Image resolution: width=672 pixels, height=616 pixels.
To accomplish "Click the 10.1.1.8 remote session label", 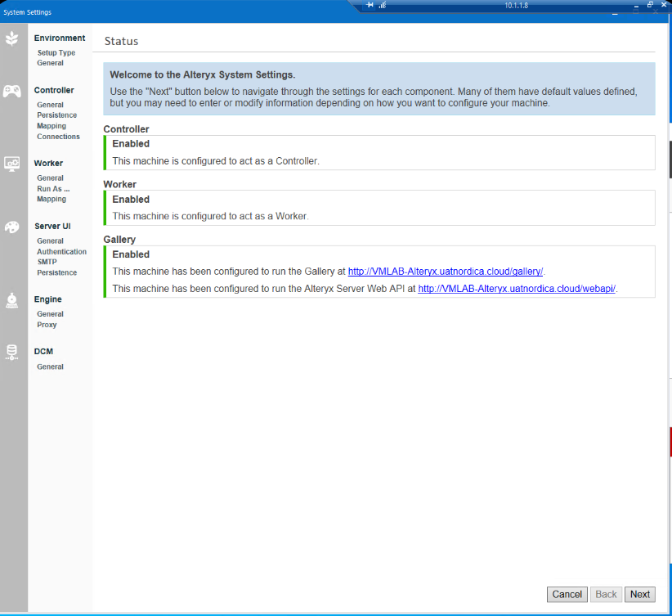I will pyautogui.click(x=516, y=6).
